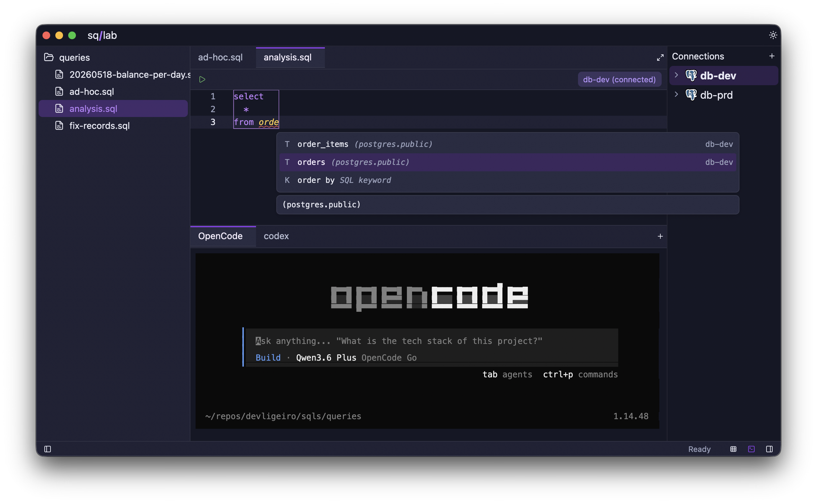Expand the db-prd connection tree

(676, 94)
